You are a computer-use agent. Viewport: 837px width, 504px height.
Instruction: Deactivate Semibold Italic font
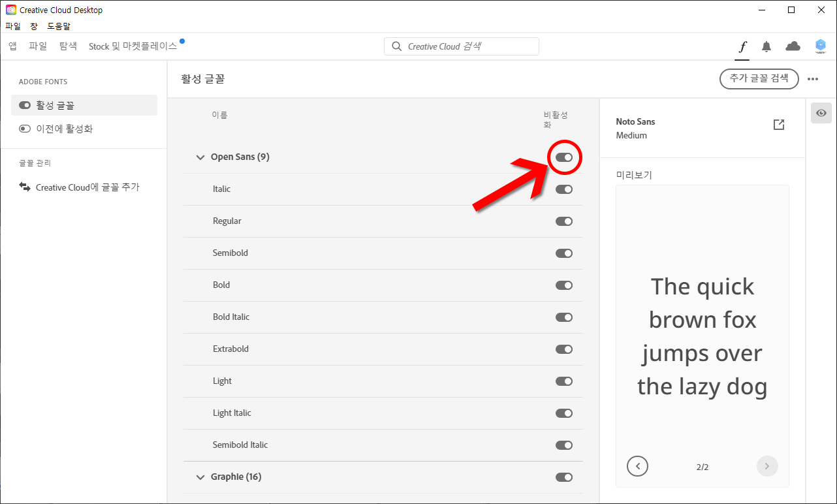tap(564, 445)
